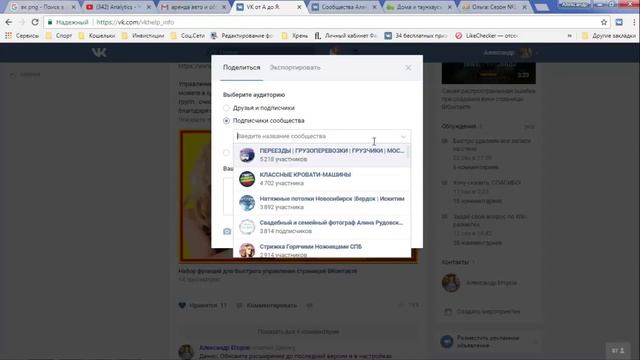
Task: Open the «Спорт» bookmarks folder
Action: pyautogui.click(x=59, y=36)
